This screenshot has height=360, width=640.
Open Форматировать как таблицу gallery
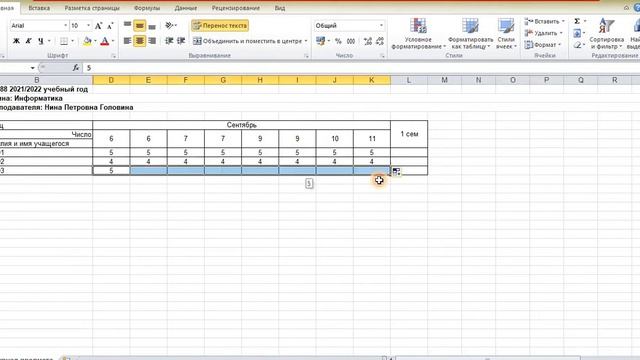click(470, 34)
